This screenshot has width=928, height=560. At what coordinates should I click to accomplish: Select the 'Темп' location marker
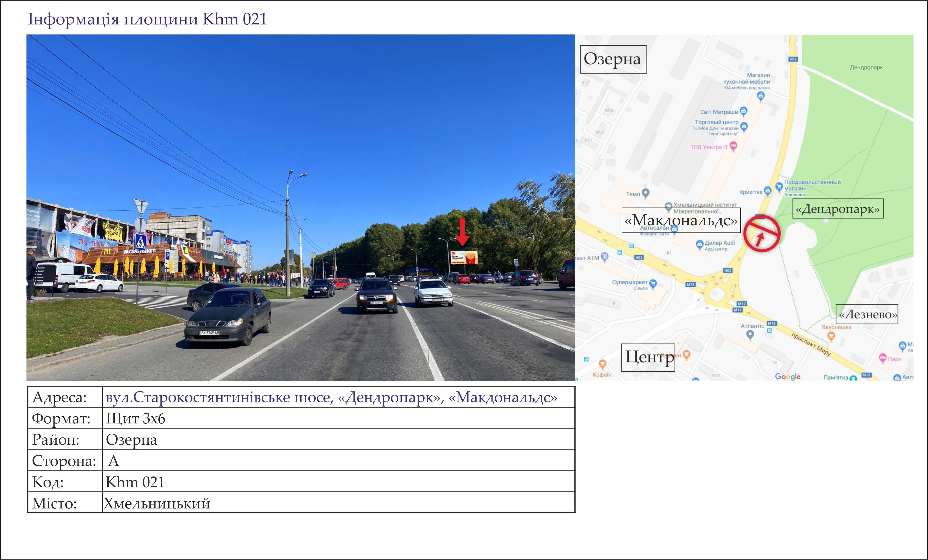coord(646,193)
